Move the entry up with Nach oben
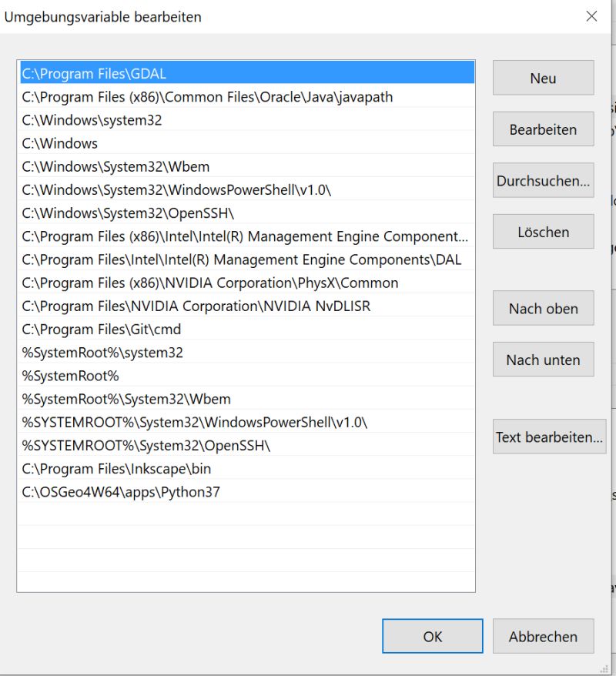This screenshot has height=676, width=616. coord(543,308)
